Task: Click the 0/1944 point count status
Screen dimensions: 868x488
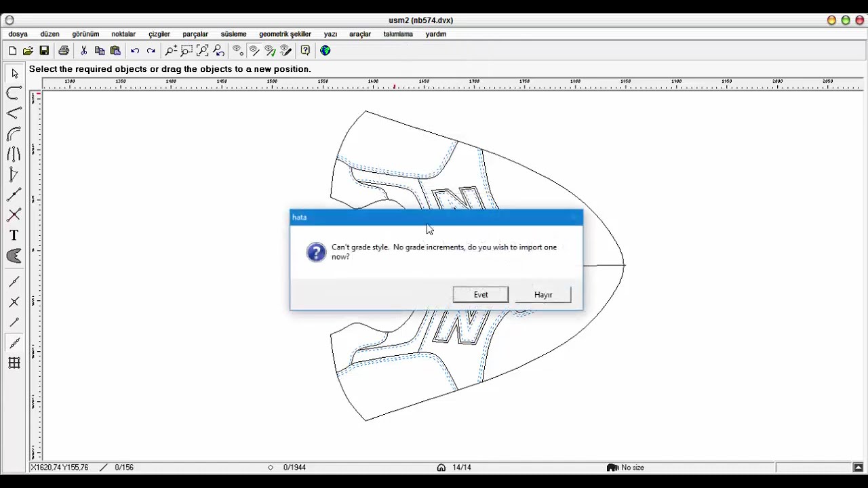Action: point(294,468)
